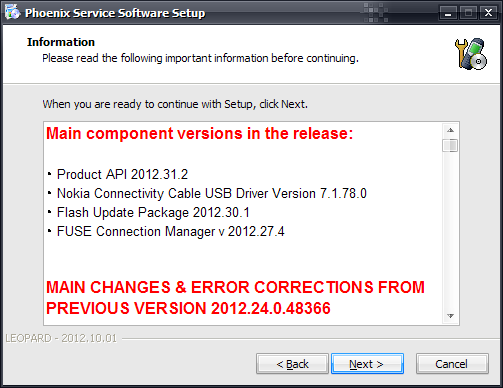Go to the previous page with Back
Screen dimensions: 503x388
[292, 364]
